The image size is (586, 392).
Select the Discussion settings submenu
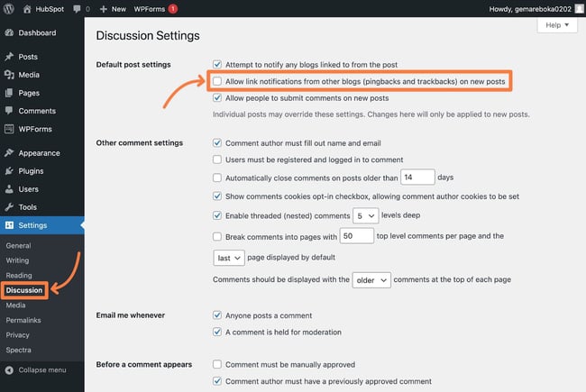[x=24, y=290]
